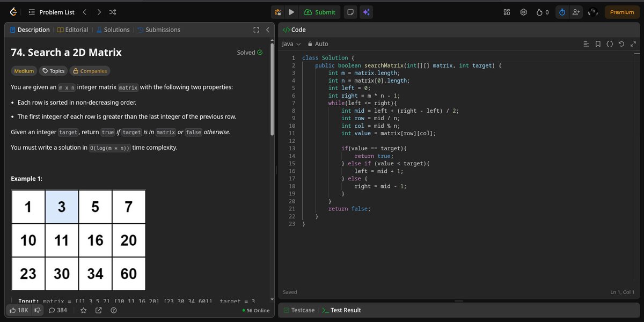Submit the solution

(319, 12)
